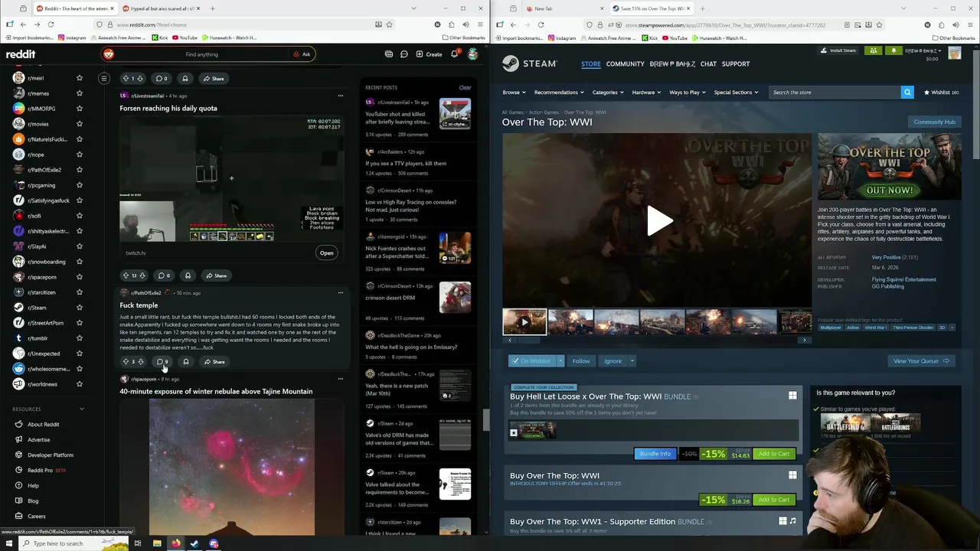Open Task View on Windows taskbar

[138, 543]
